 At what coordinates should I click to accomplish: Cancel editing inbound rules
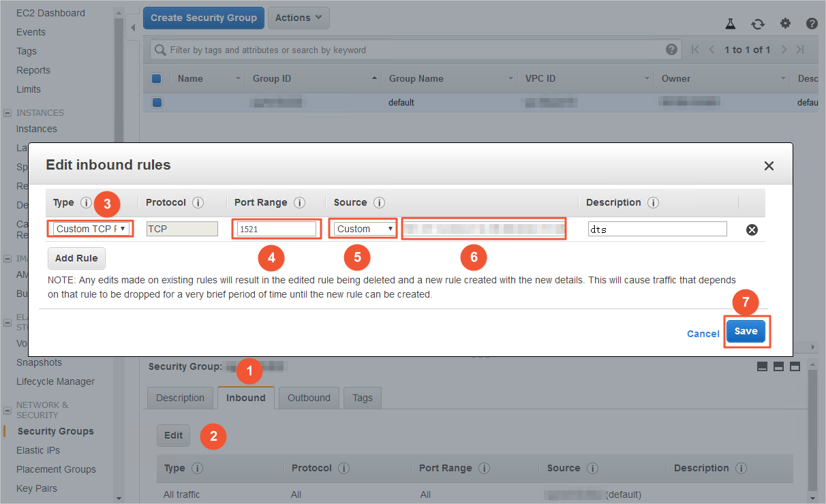[703, 334]
